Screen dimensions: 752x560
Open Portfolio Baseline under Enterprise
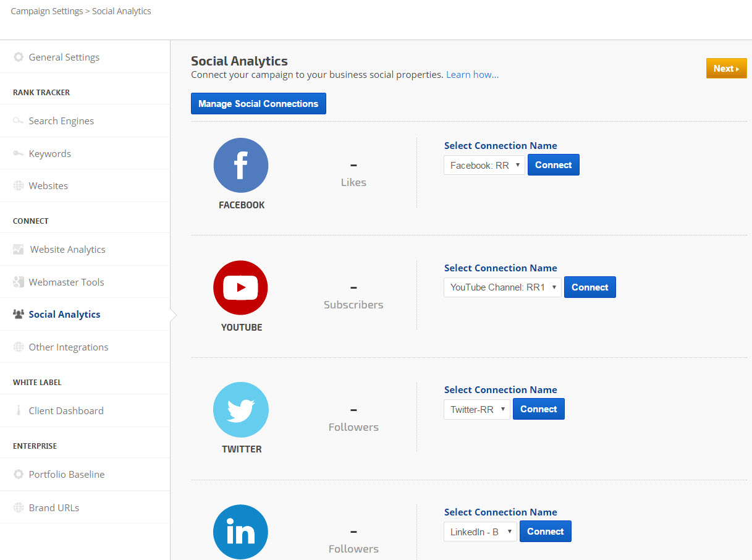[x=66, y=475]
